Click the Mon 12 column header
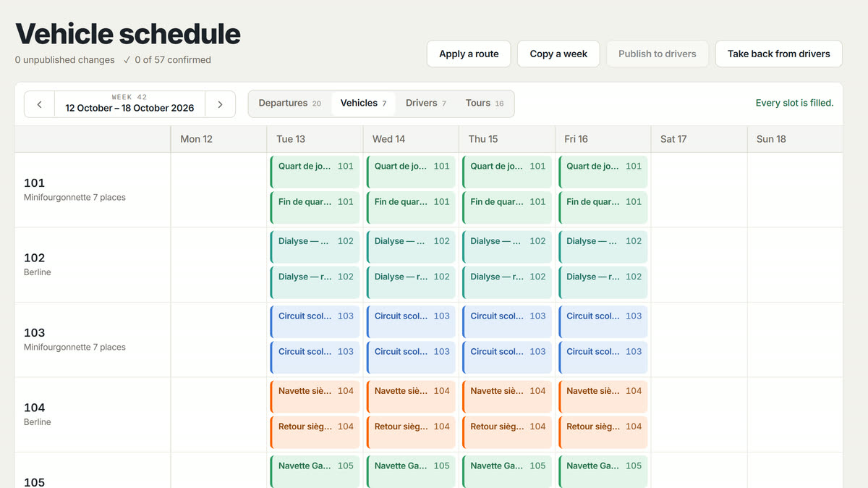 pos(218,139)
